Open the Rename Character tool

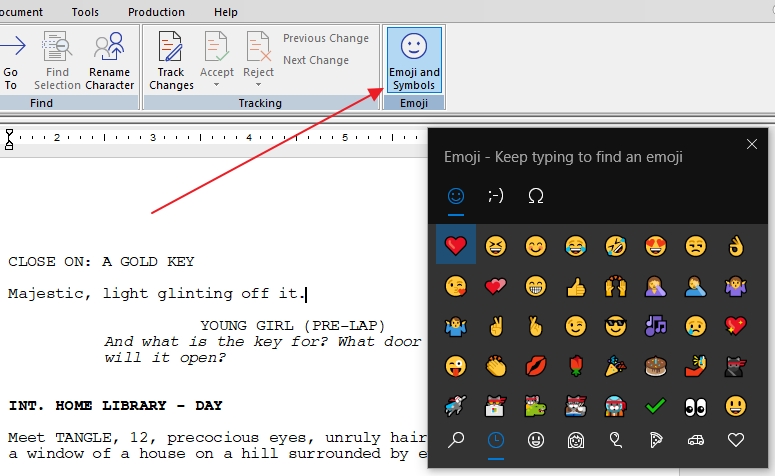pyautogui.click(x=109, y=60)
